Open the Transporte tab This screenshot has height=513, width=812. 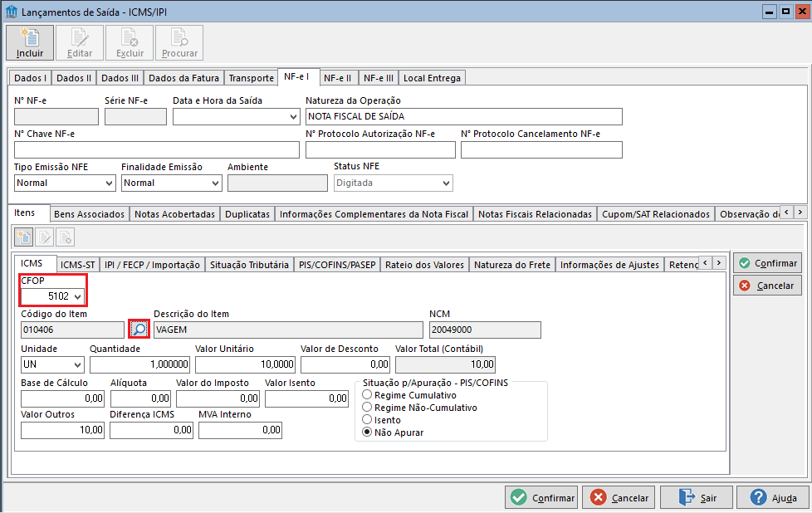coord(252,78)
